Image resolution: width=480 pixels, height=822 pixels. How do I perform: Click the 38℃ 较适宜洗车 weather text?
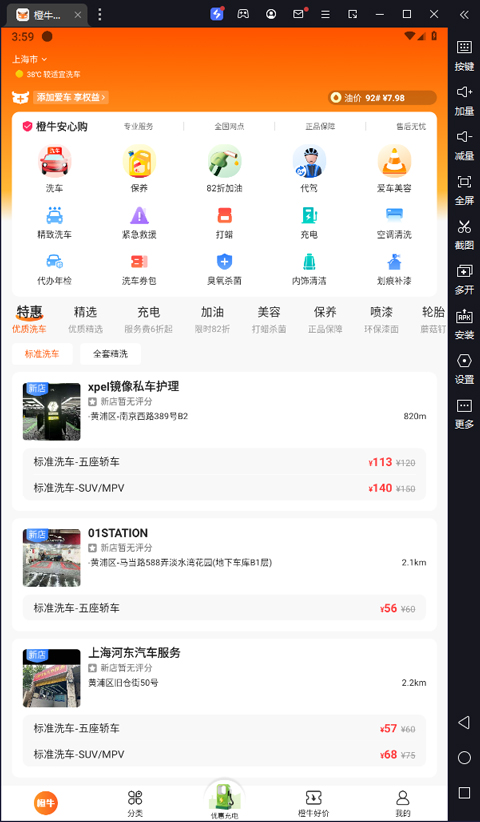[x=53, y=74]
